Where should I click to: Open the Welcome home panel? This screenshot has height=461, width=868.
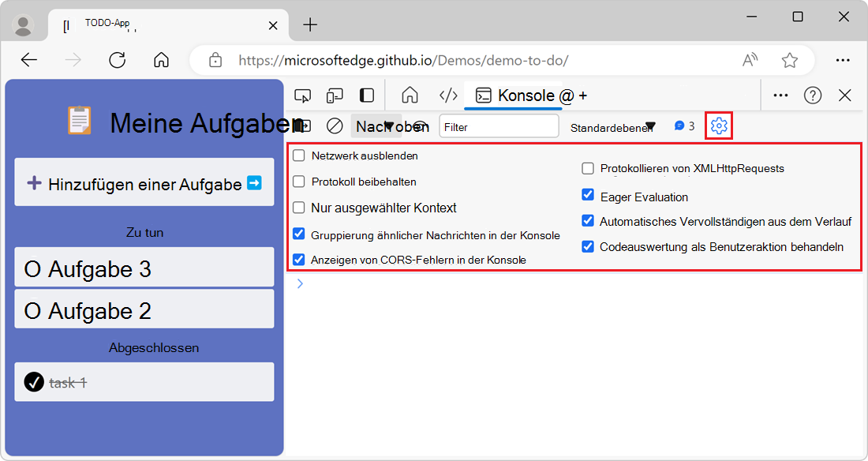point(409,95)
